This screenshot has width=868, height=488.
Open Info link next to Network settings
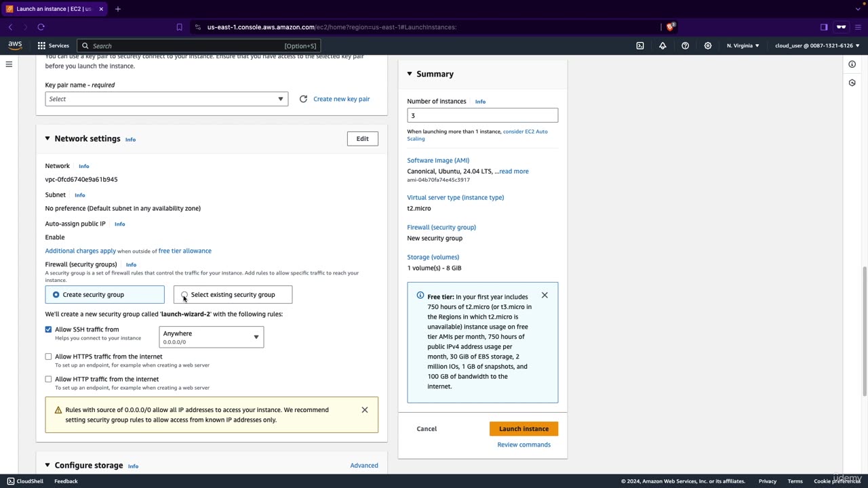pos(130,140)
